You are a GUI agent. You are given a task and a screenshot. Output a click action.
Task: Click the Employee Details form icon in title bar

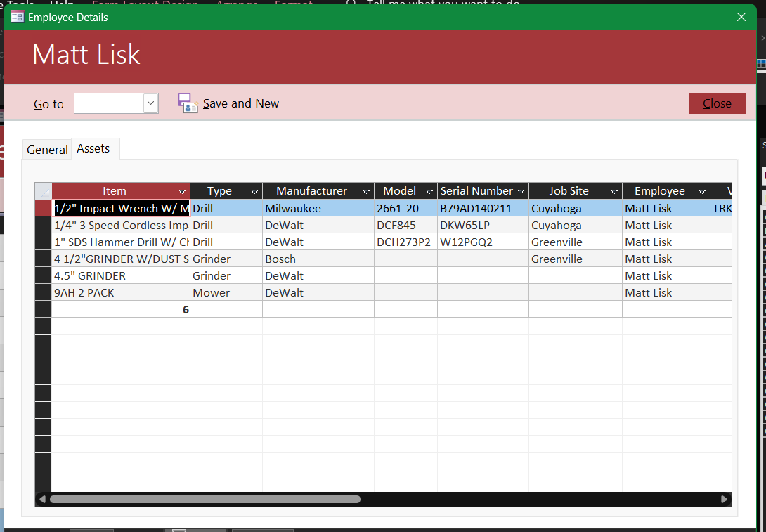pyautogui.click(x=18, y=18)
